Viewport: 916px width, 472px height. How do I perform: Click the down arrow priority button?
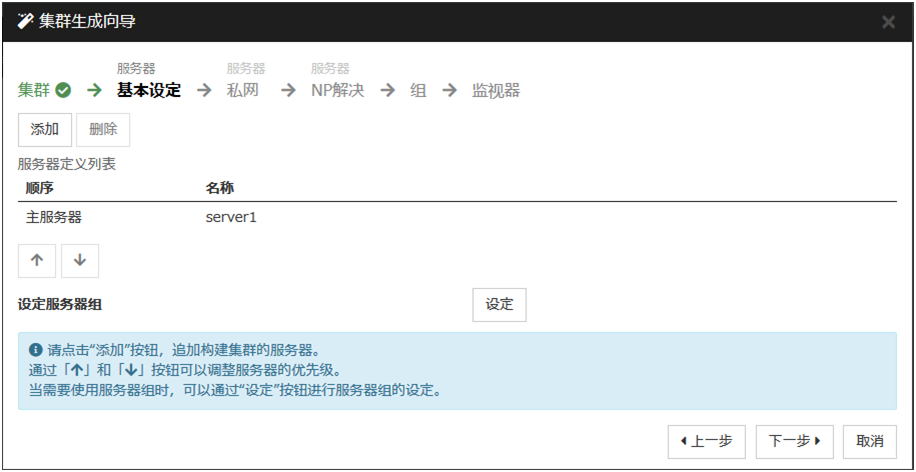[80, 260]
